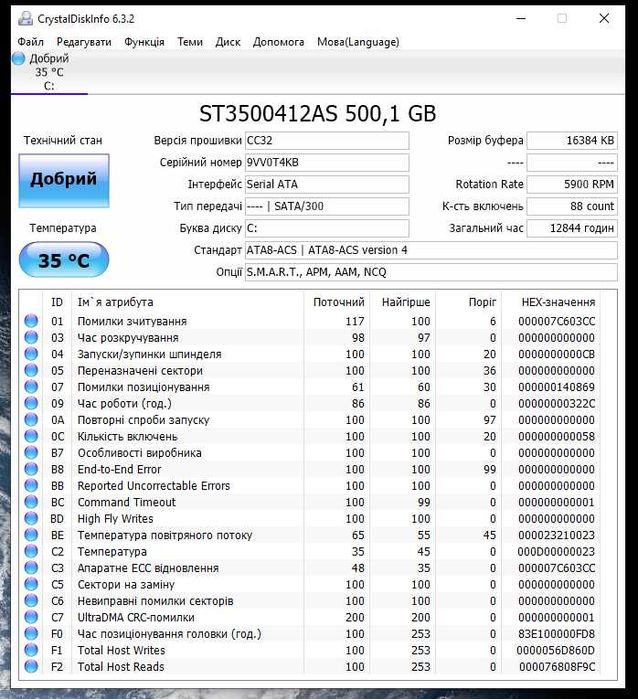Screen dimensions: 638x699
Task: Click status orb for Час позиціонування головки row
Action: pyautogui.click(x=31, y=633)
